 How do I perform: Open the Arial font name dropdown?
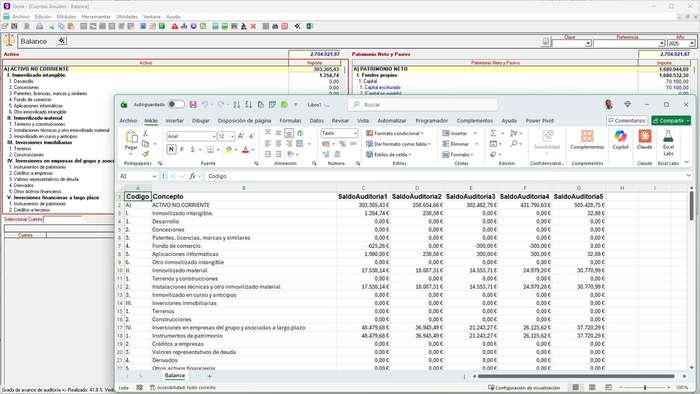(214, 136)
